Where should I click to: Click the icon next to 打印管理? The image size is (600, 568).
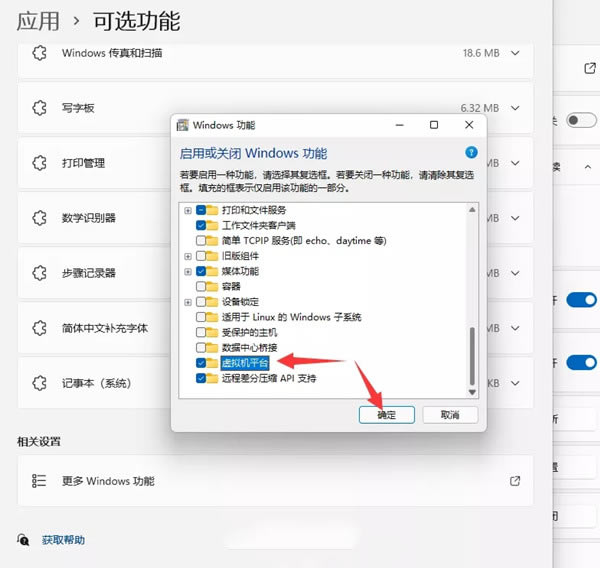[39, 163]
